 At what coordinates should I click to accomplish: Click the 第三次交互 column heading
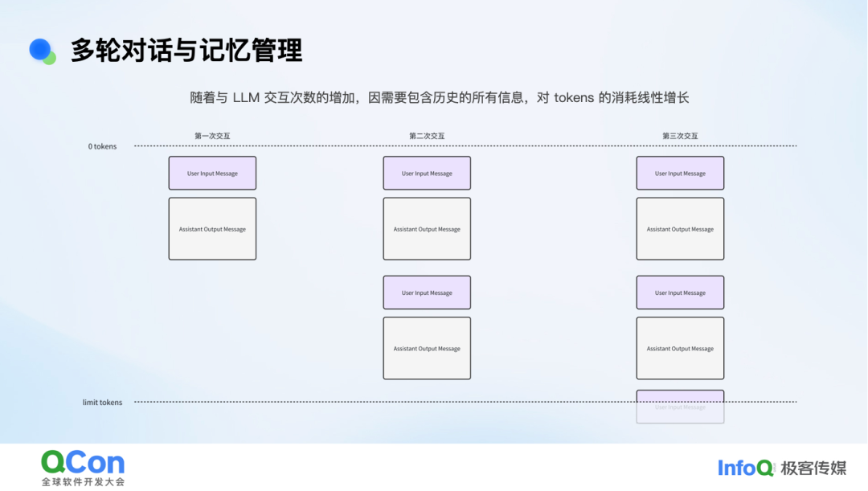[x=680, y=136]
